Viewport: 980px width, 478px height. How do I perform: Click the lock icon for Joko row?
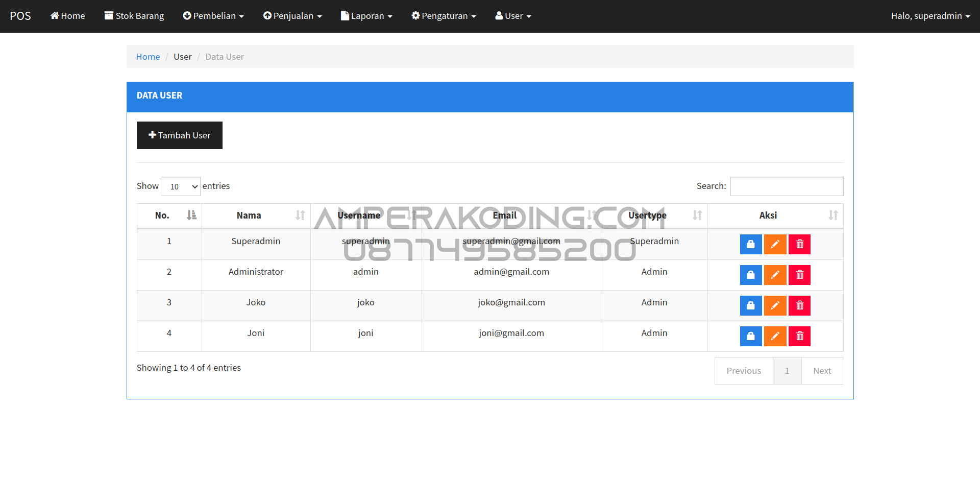(750, 306)
